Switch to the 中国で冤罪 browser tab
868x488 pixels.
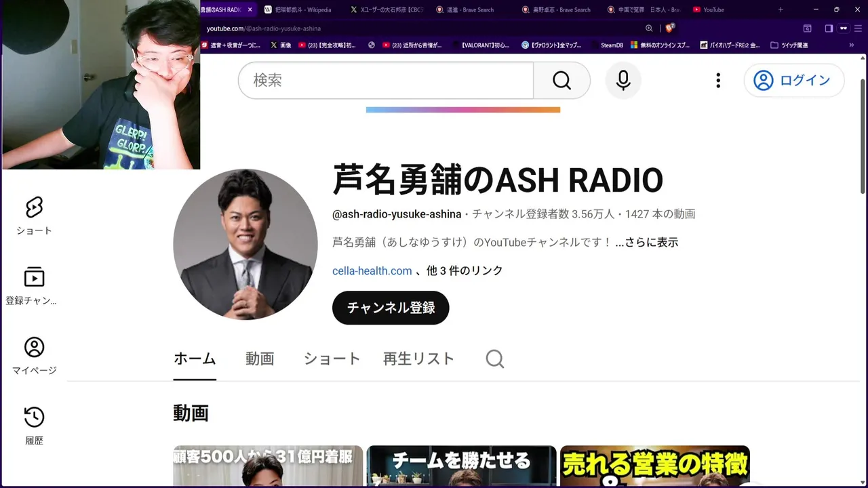point(643,9)
